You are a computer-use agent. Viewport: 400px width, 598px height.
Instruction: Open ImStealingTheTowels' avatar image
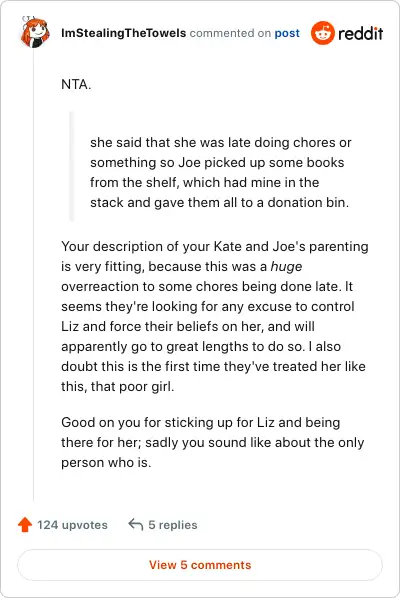34,32
